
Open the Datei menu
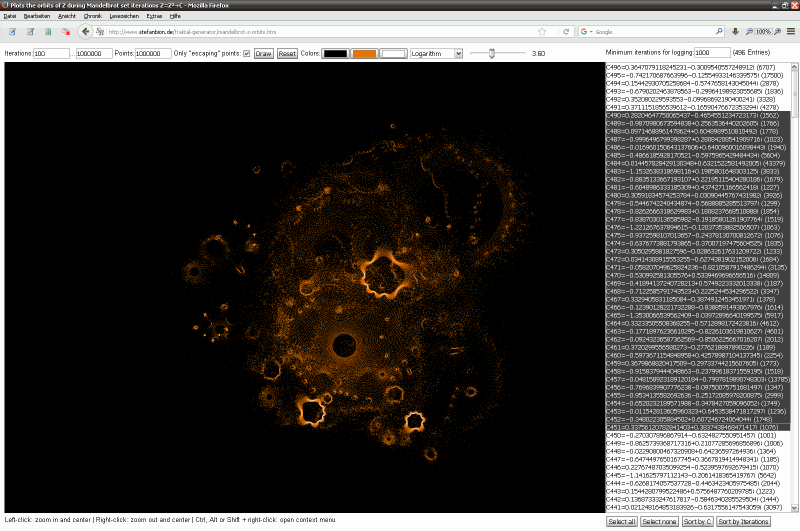pyautogui.click(x=11, y=17)
